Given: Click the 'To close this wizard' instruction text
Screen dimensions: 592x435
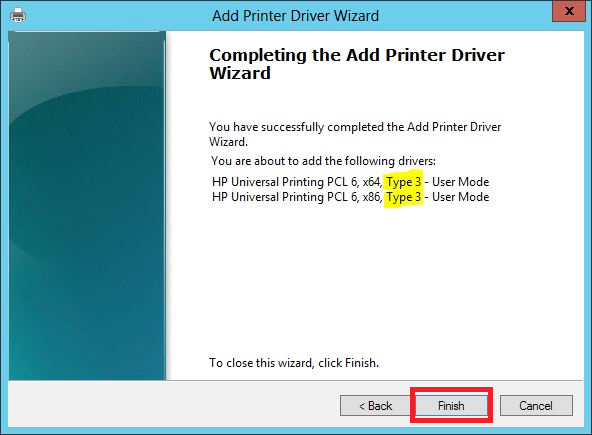Looking at the screenshot, I should click(x=294, y=363).
